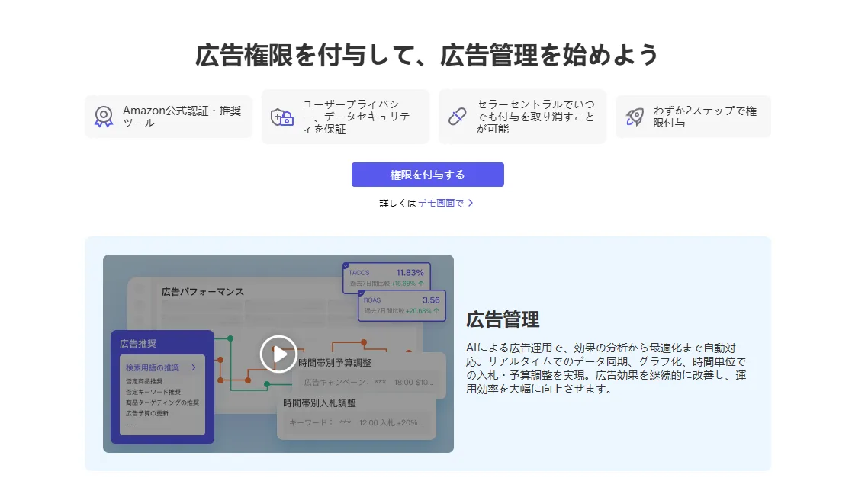Click 否定キーワード推奨 in the thumbnail list
The width and height of the screenshot is (868, 481).
pos(153,392)
